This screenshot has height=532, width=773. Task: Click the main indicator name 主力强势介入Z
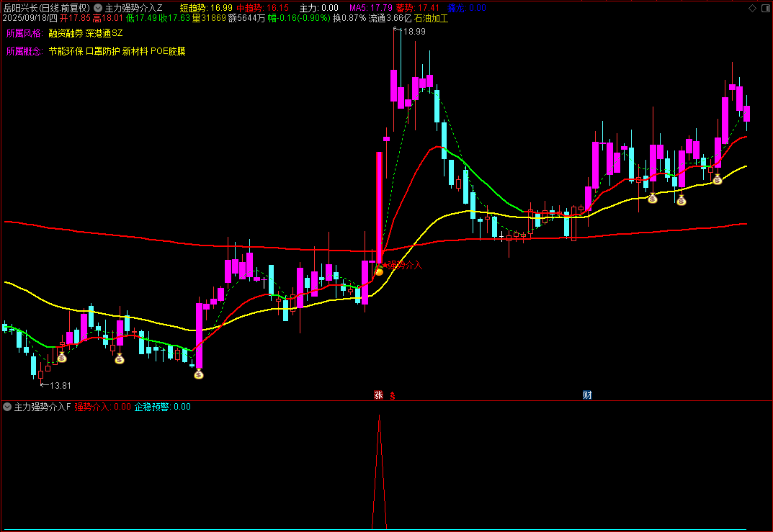point(133,8)
